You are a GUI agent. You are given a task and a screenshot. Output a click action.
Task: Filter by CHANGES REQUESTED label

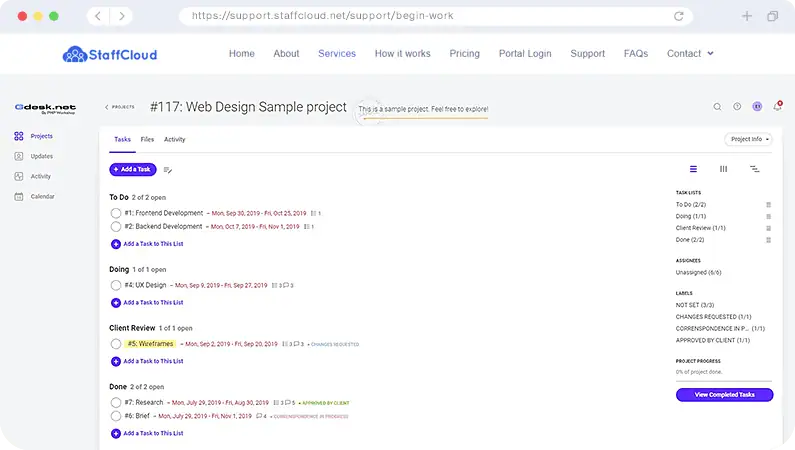point(713,317)
